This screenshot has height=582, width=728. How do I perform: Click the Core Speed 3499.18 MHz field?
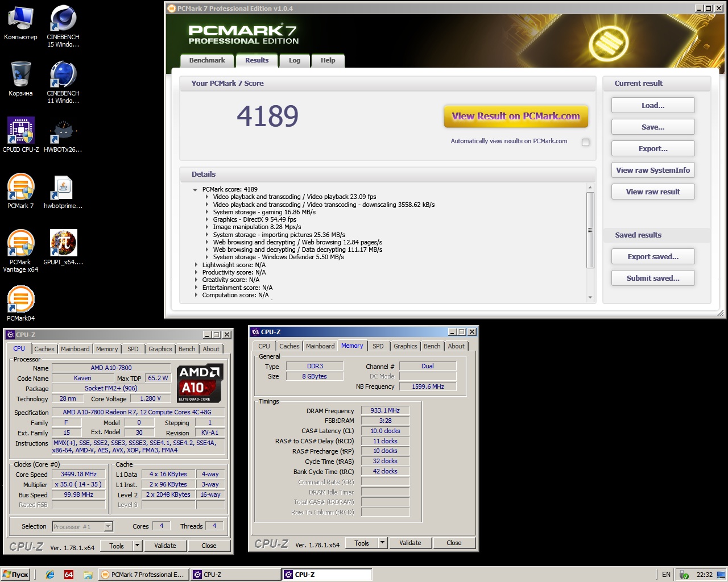click(x=78, y=474)
